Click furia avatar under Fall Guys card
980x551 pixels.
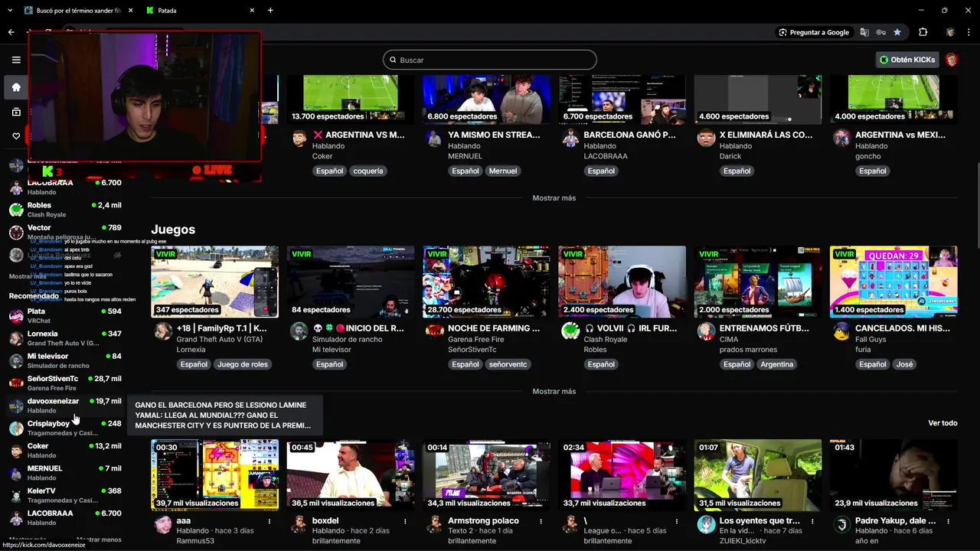tap(841, 331)
